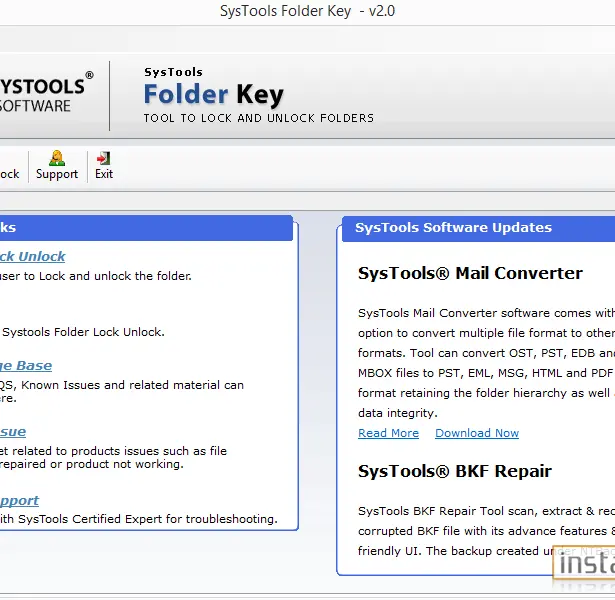Select the Support toolbar label
Image resolution: width=615 pixels, height=600 pixels.
57,174
